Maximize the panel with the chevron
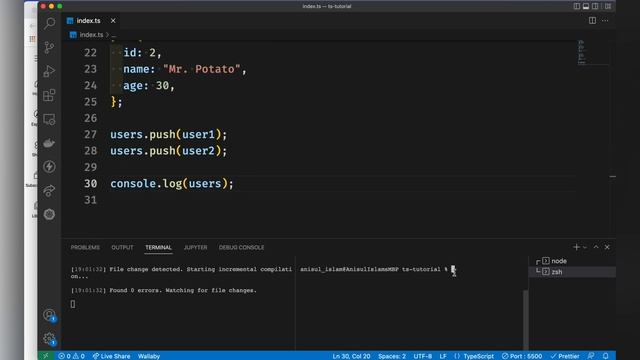 click(596, 247)
